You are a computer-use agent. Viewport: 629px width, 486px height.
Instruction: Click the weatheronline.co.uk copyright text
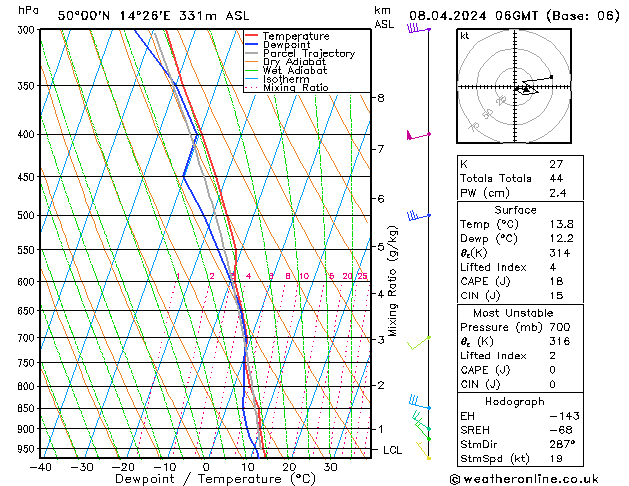[524, 479]
